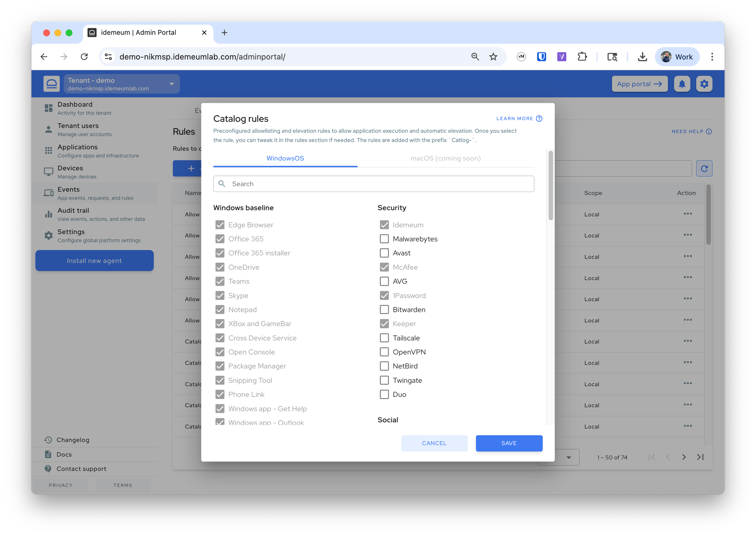Click the Contact support help icon
This screenshot has height=536, width=756.
point(48,469)
